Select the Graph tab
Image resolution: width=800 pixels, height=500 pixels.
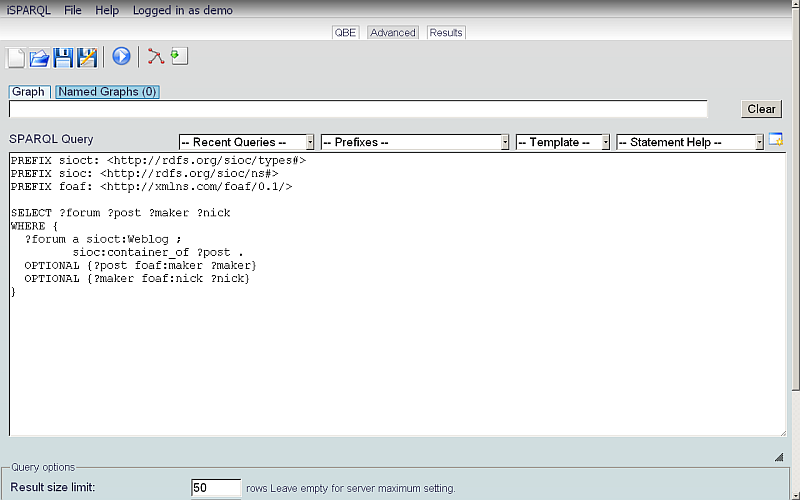(x=29, y=92)
